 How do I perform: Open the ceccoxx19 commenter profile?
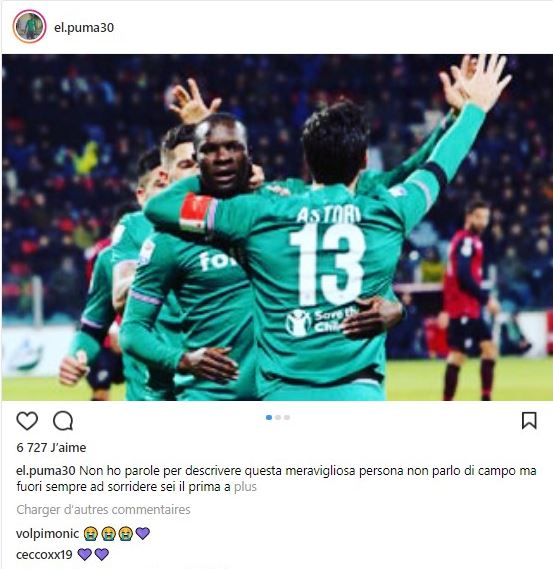[44, 554]
